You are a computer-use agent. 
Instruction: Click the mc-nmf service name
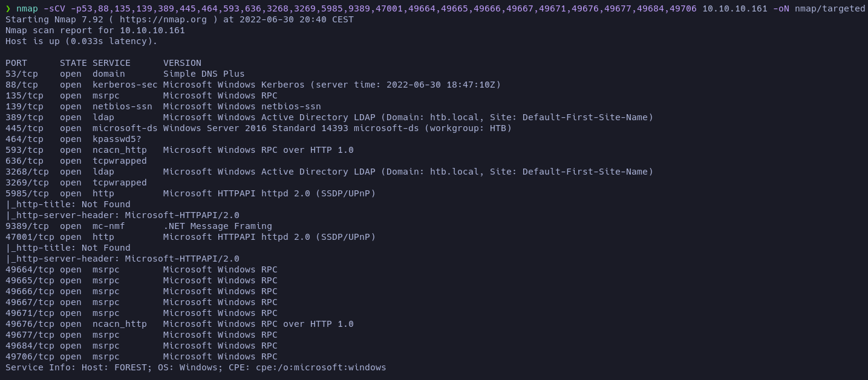click(108, 226)
